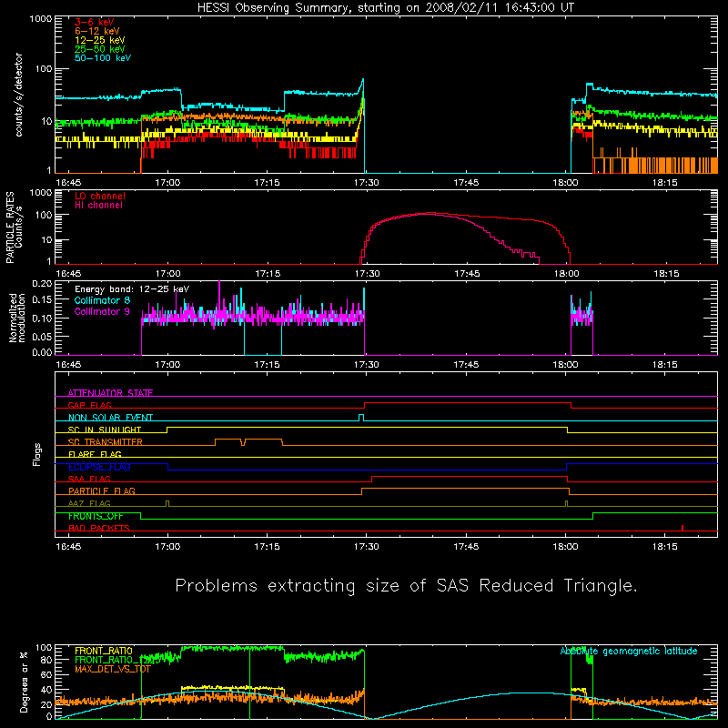This screenshot has height=728, width=728.
Task: Click 18:00 time label under Flags panel
Action: point(565,547)
